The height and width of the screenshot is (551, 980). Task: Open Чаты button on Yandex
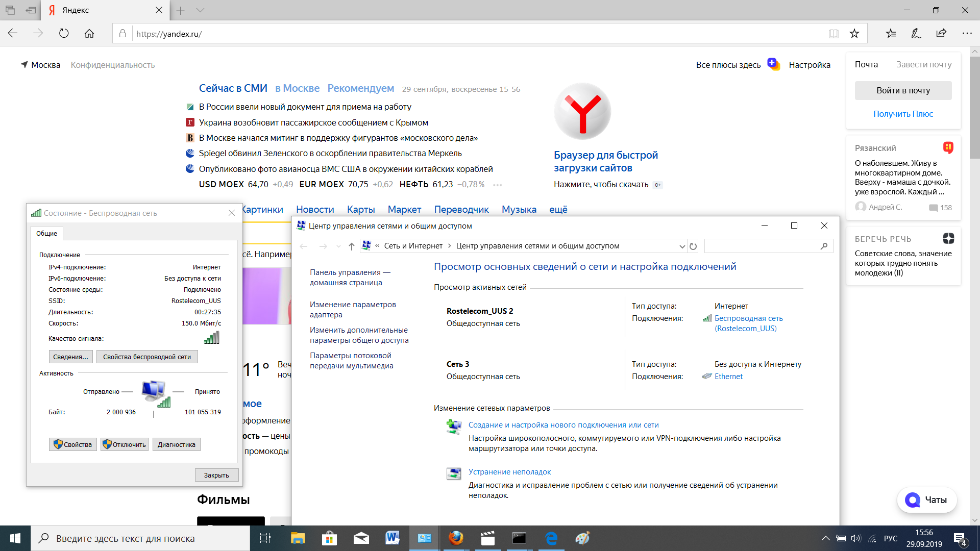click(927, 500)
